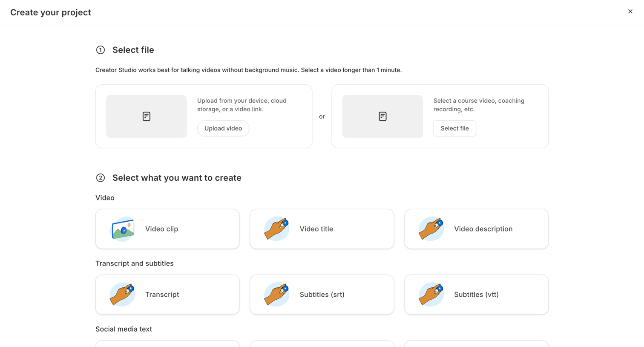Click the step 2 circled number icon

(101, 178)
